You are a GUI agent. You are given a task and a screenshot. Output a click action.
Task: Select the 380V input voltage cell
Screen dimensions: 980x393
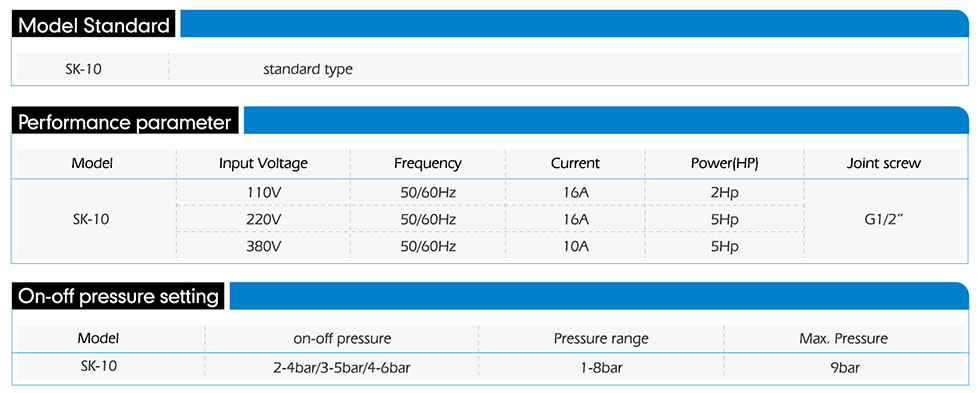click(x=263, y=246)
